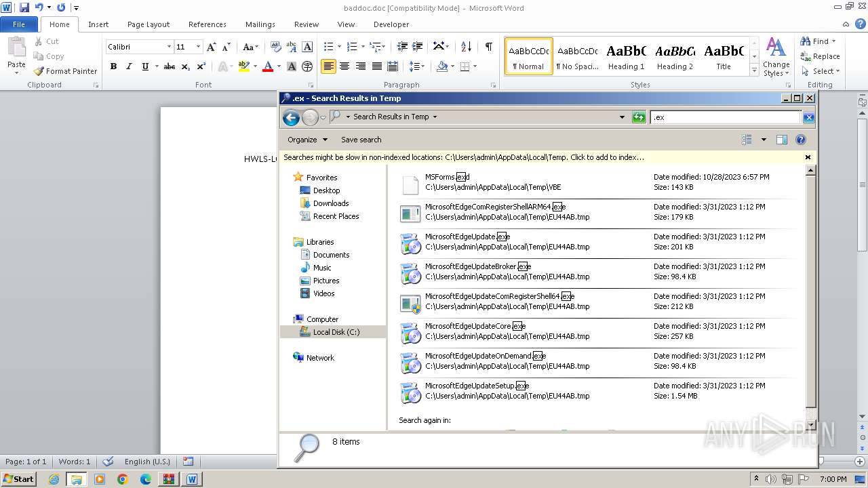Switch to References tab

pos(208,24)
